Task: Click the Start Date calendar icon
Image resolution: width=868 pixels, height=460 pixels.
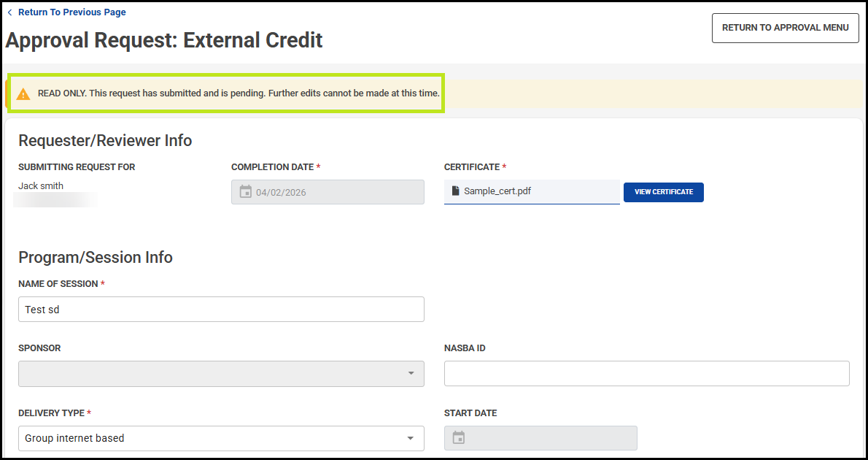Action: click(x=459, y=438)
